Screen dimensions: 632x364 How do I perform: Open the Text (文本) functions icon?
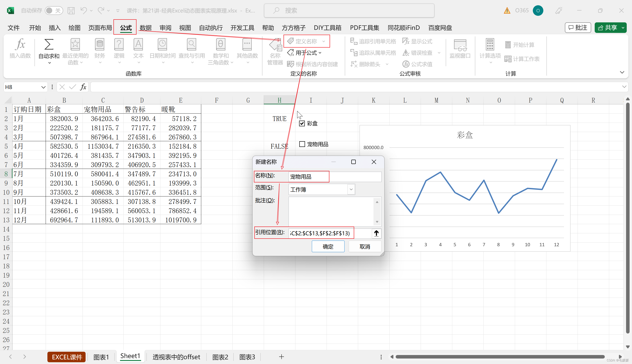click(x=138, y=45)
